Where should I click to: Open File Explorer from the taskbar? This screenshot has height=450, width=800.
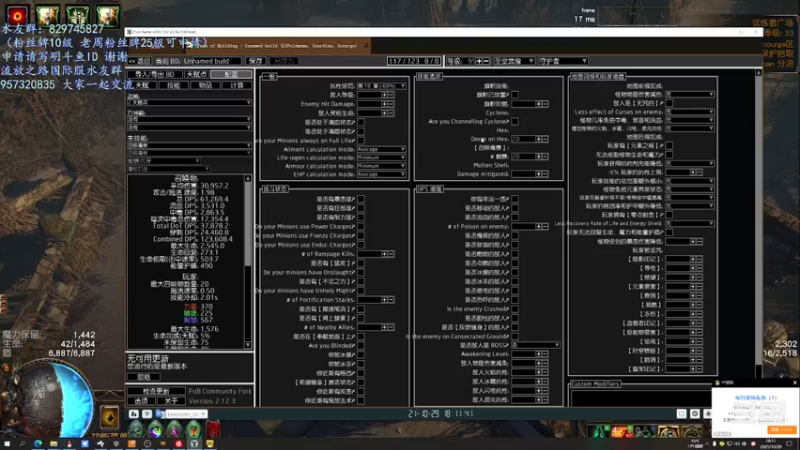click(54, 444)
